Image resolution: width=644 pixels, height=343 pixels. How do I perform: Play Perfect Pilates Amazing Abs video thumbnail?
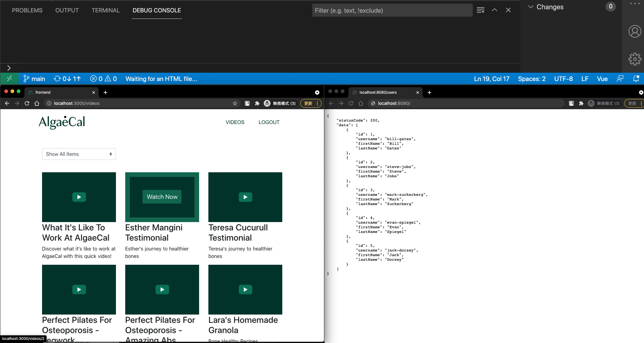click(162, 289)
